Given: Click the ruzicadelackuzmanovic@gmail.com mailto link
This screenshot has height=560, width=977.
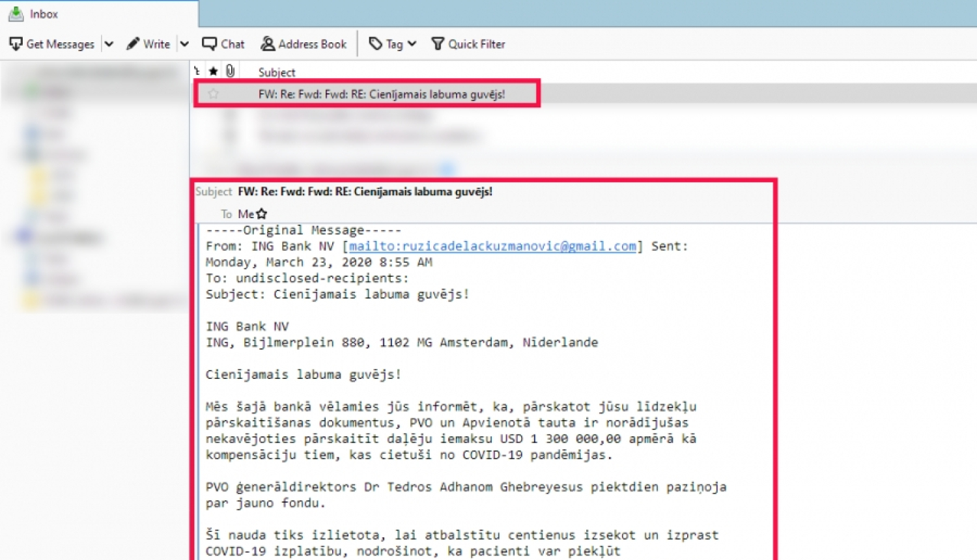Looking at the screenshot, I should pos(492,246).
